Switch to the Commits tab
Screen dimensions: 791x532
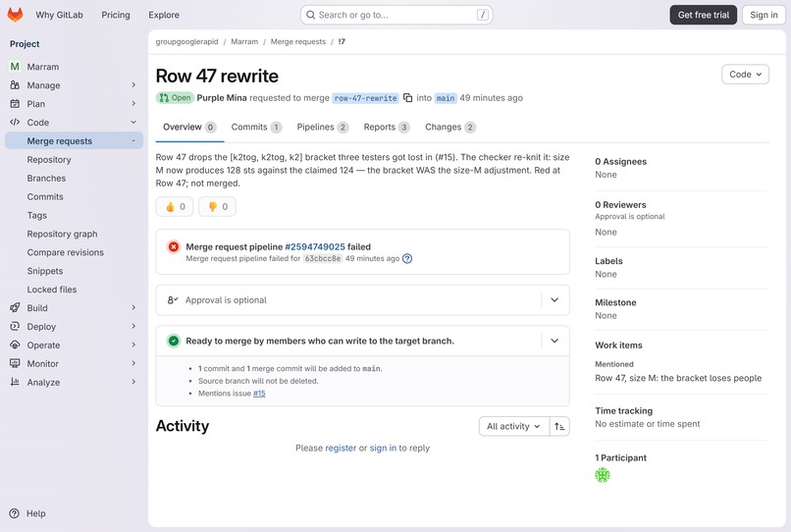click(256, 128)
